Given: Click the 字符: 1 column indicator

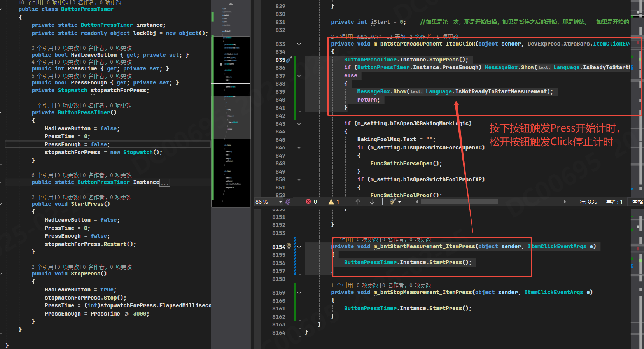Looking at the screenshot, I should [614, 202].
